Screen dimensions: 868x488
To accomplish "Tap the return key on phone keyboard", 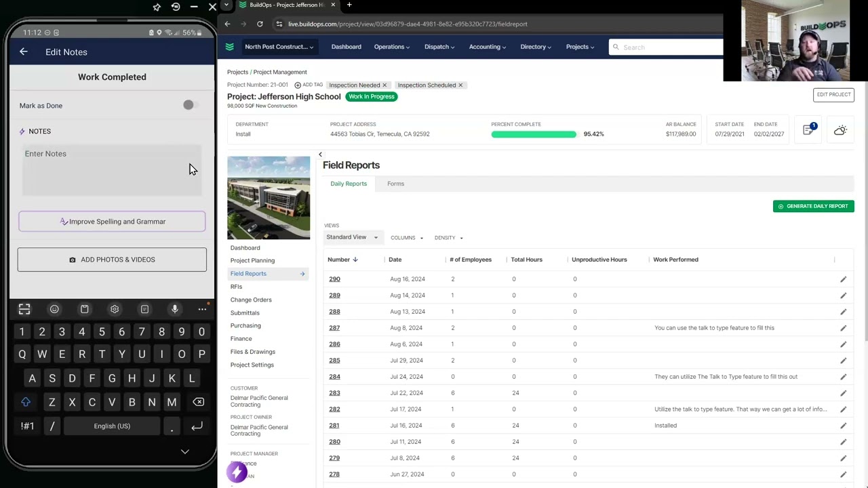I will point(197,426).
